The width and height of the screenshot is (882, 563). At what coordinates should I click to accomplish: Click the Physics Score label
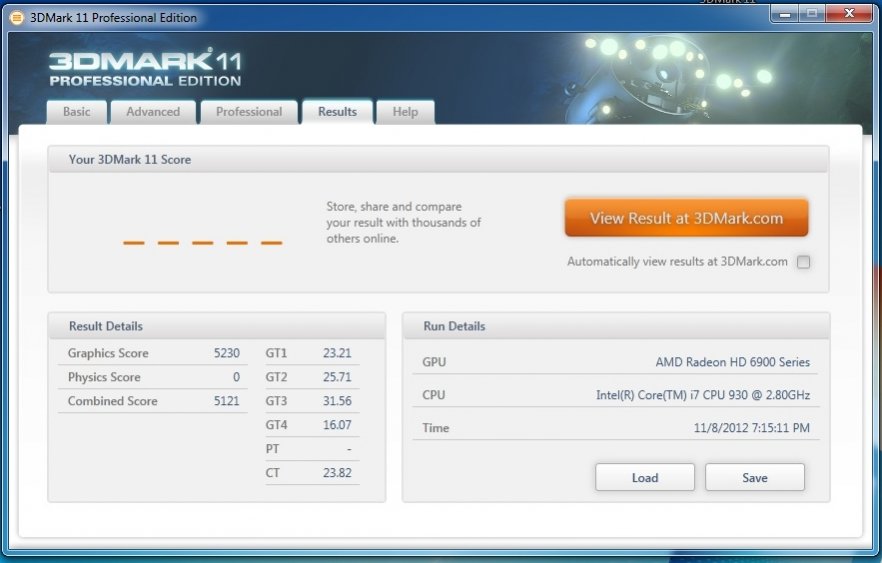pos(104,377)
